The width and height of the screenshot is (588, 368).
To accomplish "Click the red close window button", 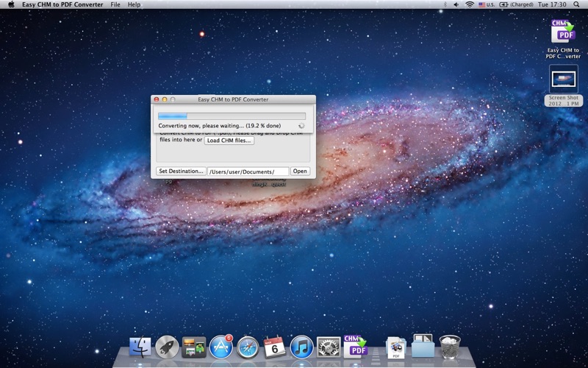I will 157,99.
